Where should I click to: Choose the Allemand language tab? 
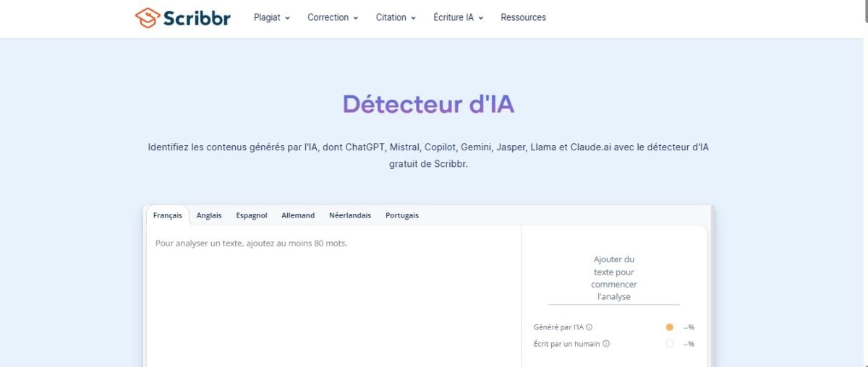[298, 215]
